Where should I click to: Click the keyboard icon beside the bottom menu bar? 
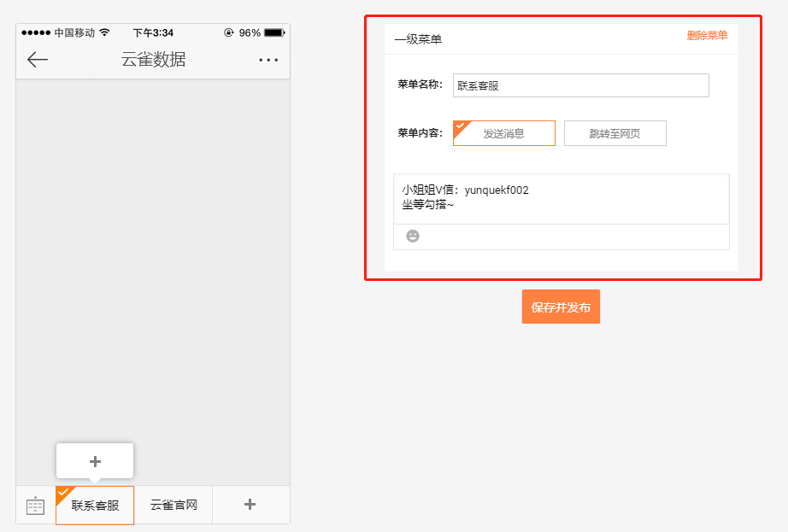[34, 506]
